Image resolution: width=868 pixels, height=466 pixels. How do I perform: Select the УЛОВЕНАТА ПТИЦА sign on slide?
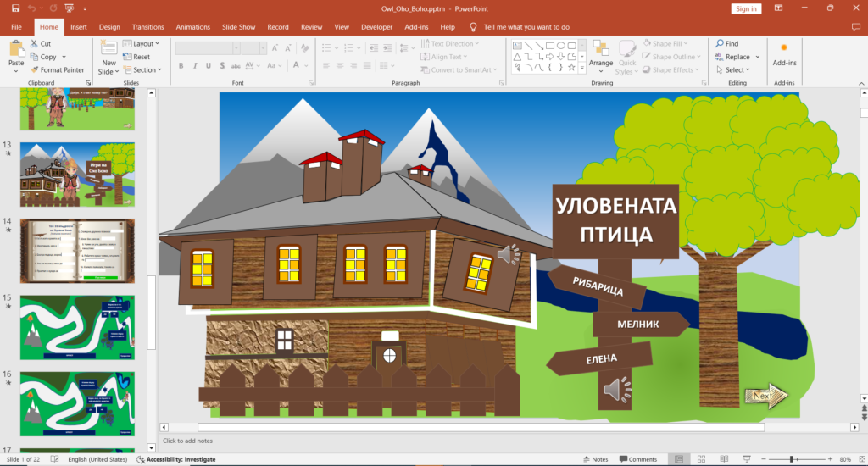point(615,221)
